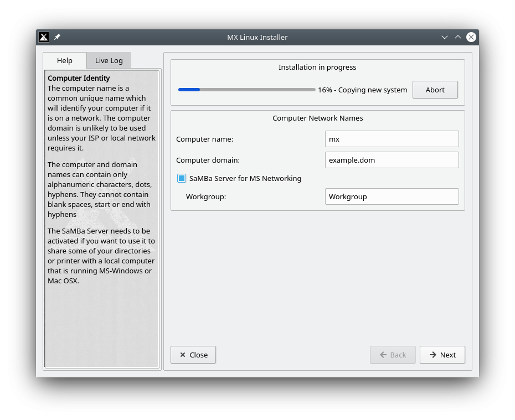Go back with the Back button

point(393,355)
